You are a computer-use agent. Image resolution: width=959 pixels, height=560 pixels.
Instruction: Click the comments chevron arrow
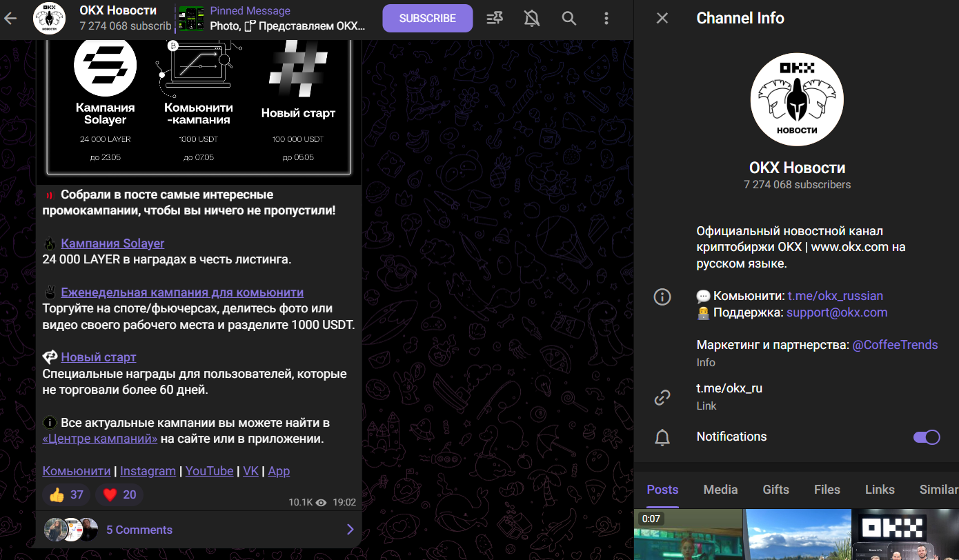[350, 530]
